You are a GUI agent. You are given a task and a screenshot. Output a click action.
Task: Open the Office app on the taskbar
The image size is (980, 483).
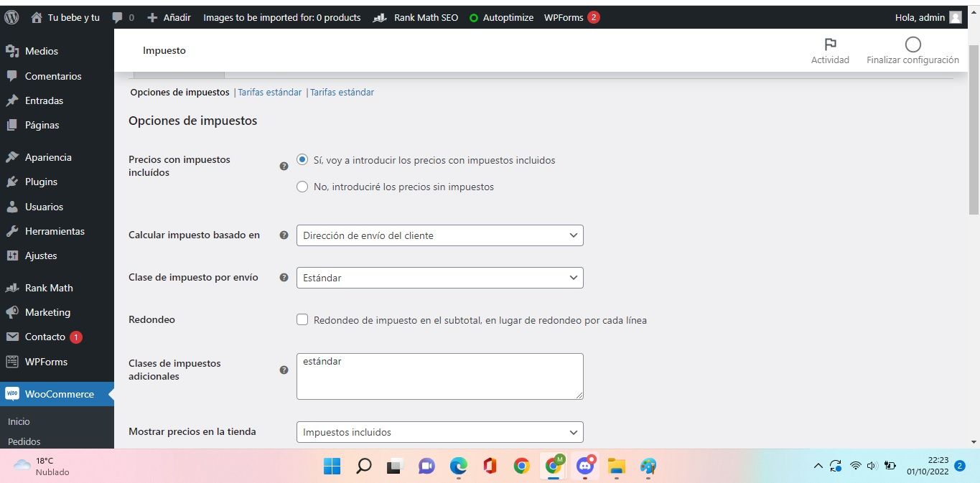(490, 466)
